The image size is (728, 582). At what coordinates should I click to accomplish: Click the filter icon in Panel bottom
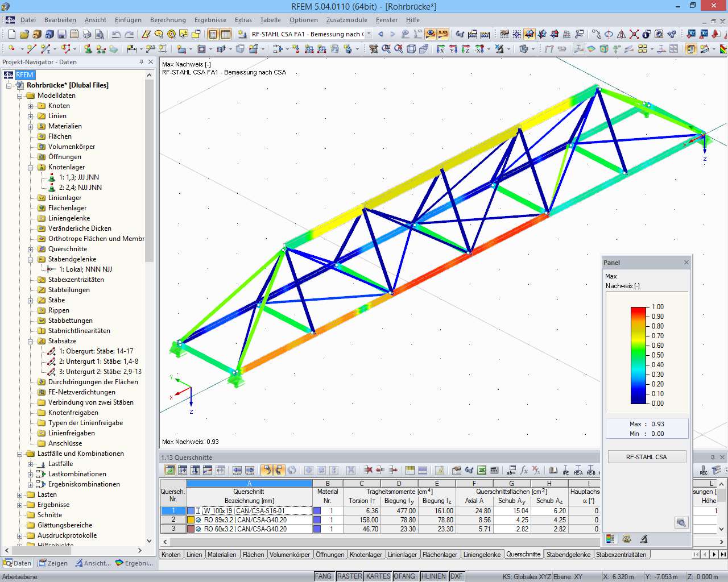[644, 539]
